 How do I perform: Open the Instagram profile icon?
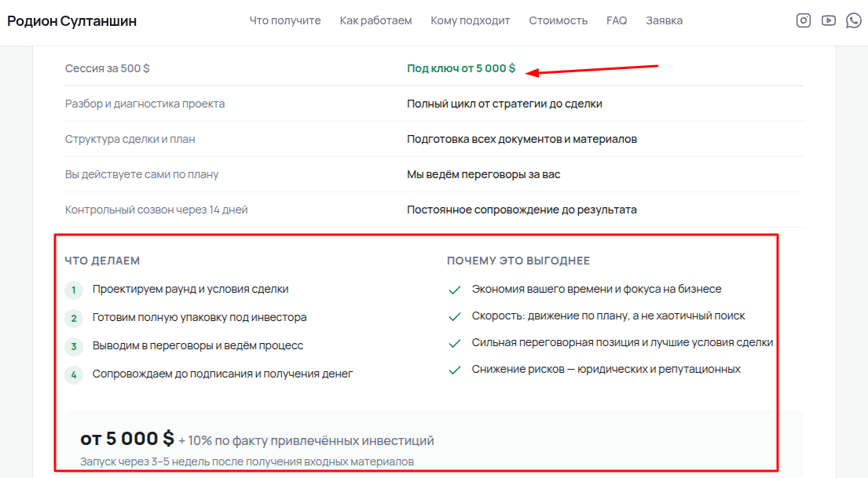click(x=804, y=20)
